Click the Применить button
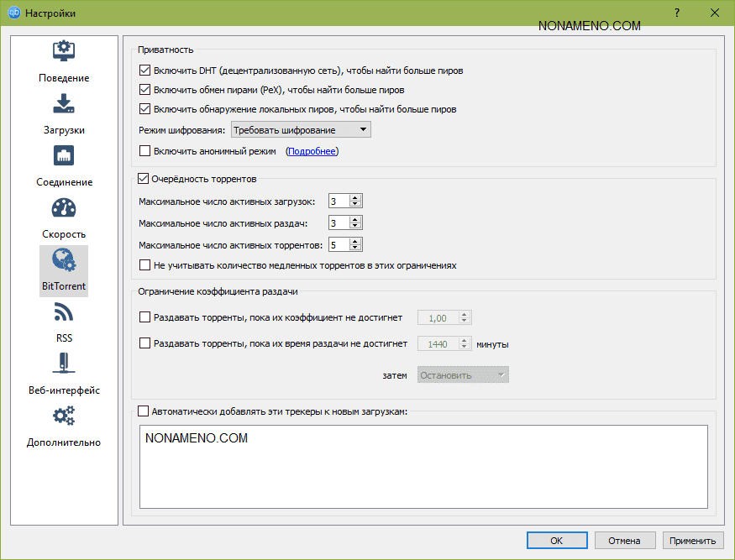 click(694, 541)
